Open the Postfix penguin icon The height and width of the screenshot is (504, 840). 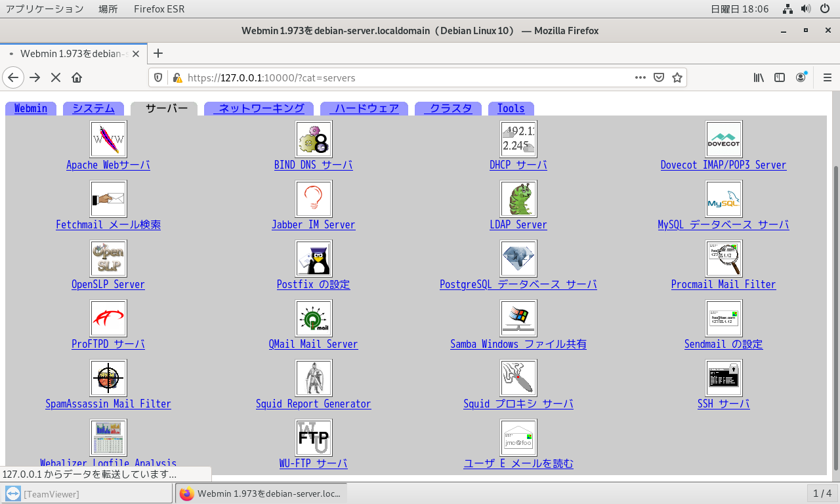[314, 259]
